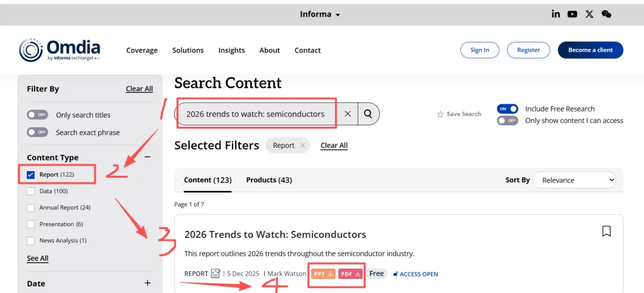Download the PPT version of report

323,274
